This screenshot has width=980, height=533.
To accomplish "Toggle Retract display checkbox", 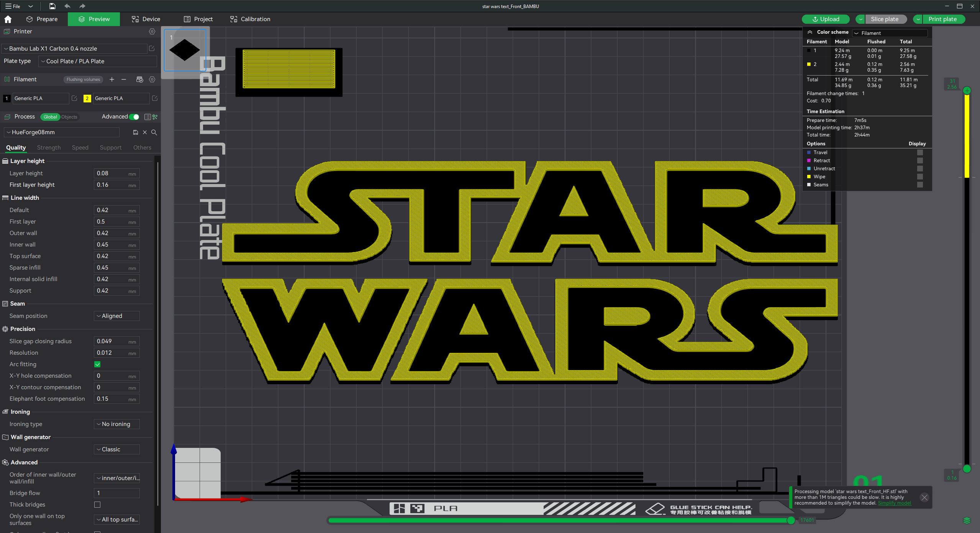I will [x=920, y=161].
